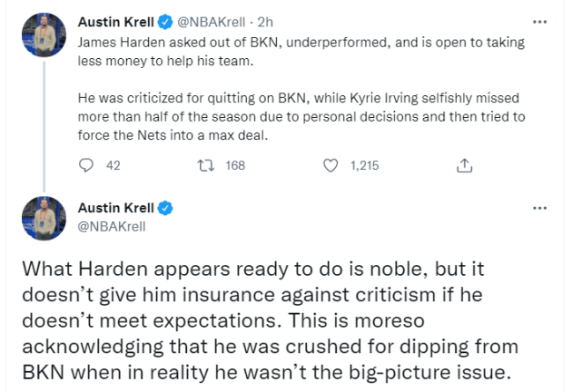Click the 168 retweets count
This screenshot has width=582, height=392.
(235, 165)
